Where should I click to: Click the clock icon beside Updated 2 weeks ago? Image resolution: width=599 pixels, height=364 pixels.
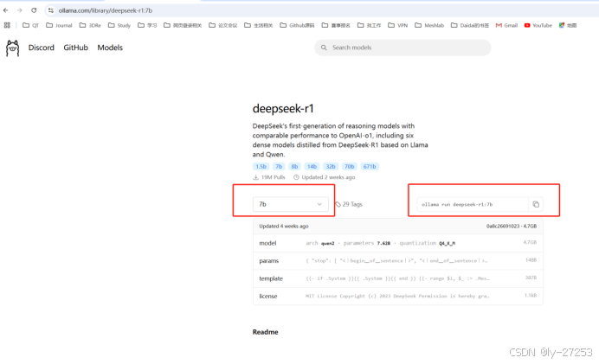click(296, 177)
